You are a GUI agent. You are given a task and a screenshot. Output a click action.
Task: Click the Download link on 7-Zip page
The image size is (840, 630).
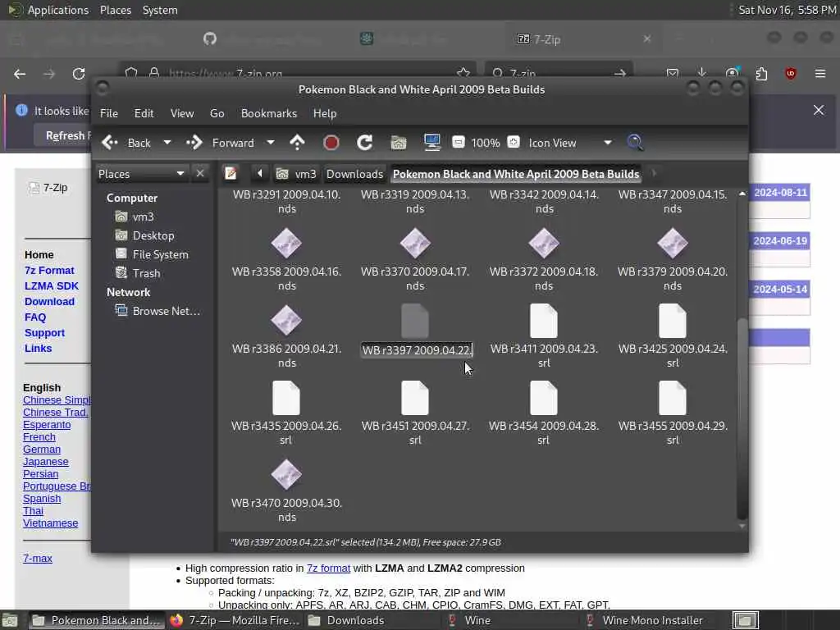pyautogui.click(x=49, y=302)
